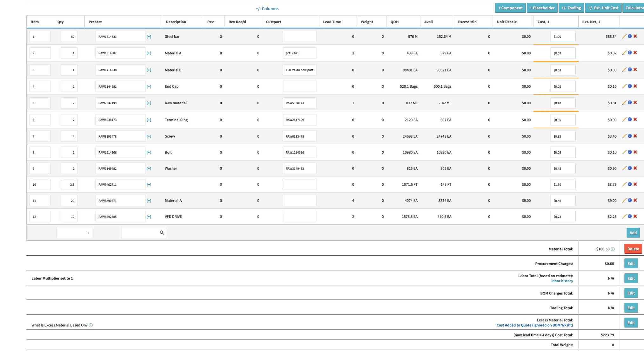Viewport: 644px width, 351px height.
Task: Toggle the +/- Tooling button
Action: (571, 8)
